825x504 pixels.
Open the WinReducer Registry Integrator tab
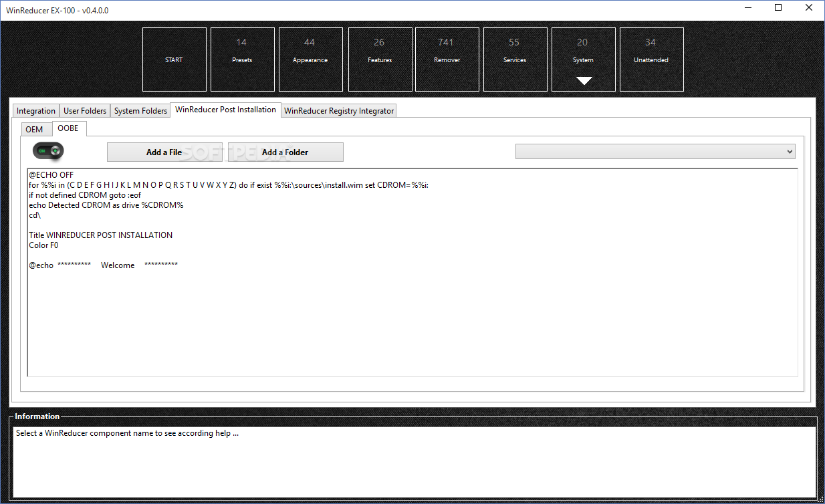point(339,111)
